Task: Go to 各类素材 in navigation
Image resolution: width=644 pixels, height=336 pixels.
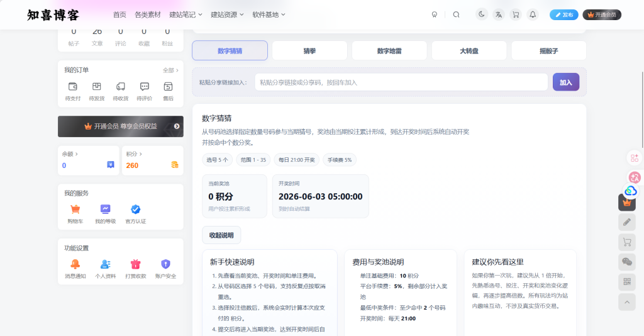Action: 148,15
